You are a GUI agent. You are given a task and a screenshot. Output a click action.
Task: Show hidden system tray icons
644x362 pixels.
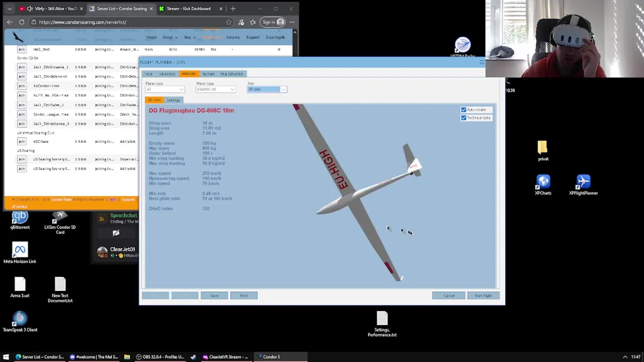pyautogui.click(x=625, y=357)
